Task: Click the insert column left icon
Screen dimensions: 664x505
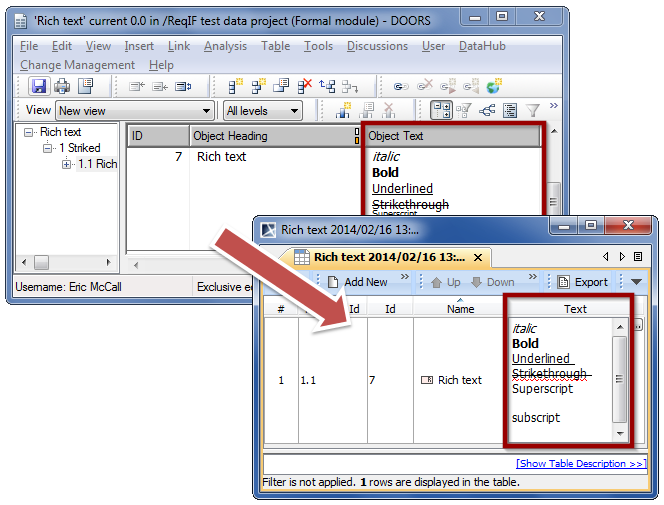Action: [137, 86]
